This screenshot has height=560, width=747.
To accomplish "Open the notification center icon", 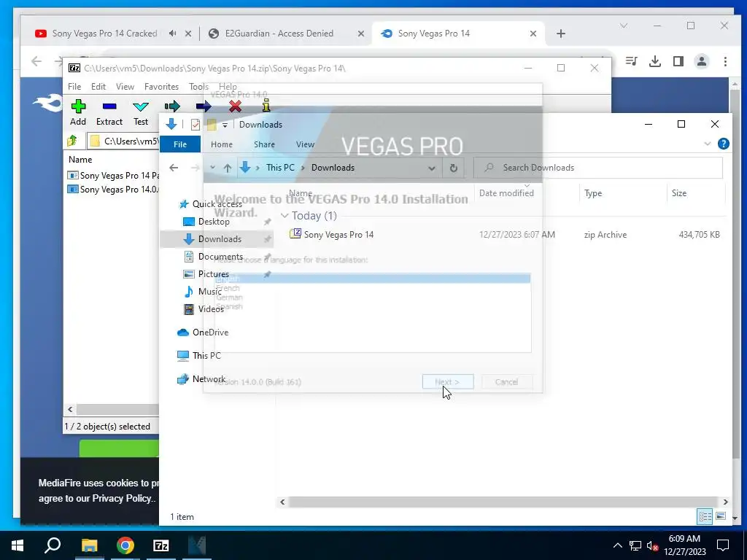I will pos(723,545).
